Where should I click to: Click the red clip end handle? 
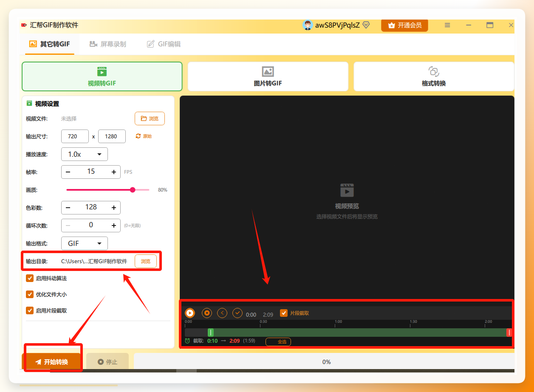pos(509,333)
